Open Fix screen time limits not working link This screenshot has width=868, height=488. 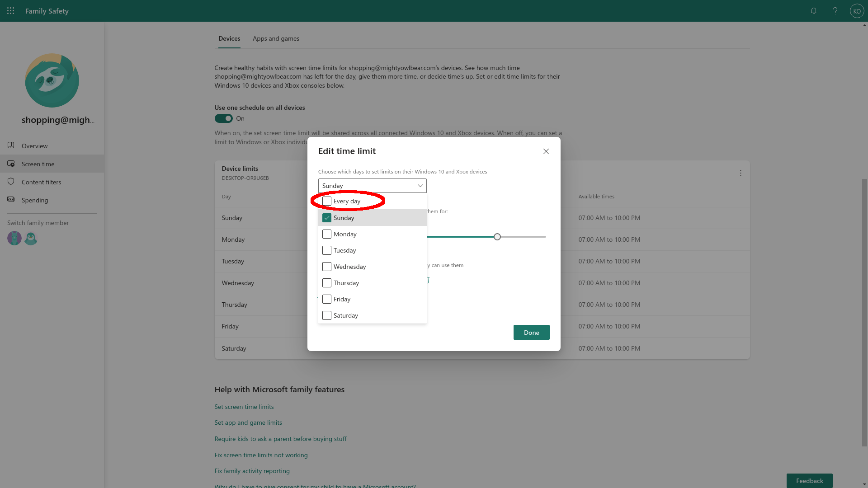pyautogui.click(x=261, y=455)
